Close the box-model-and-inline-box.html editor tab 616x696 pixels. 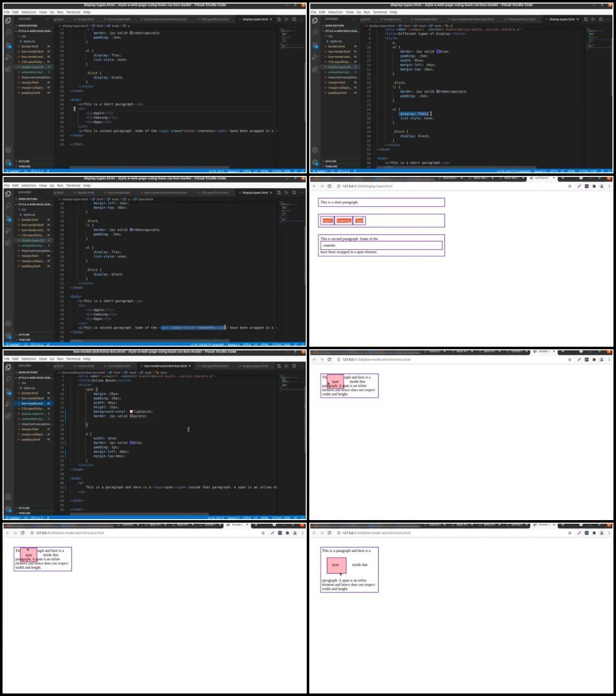tap(190, 366)
